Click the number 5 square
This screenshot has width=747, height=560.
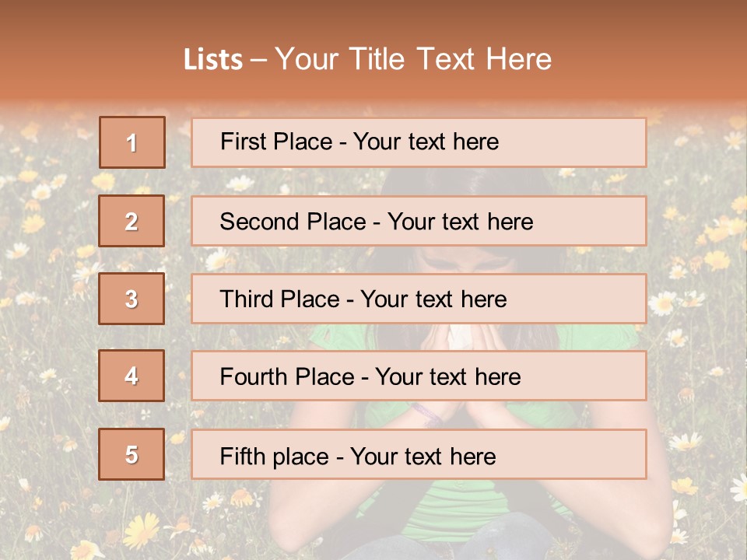pos(132,454)
